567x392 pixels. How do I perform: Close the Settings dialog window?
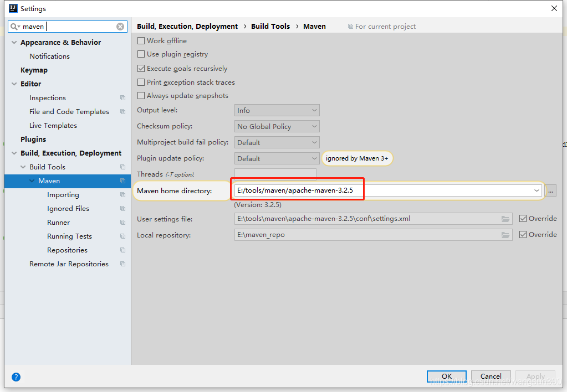point(554,8)
